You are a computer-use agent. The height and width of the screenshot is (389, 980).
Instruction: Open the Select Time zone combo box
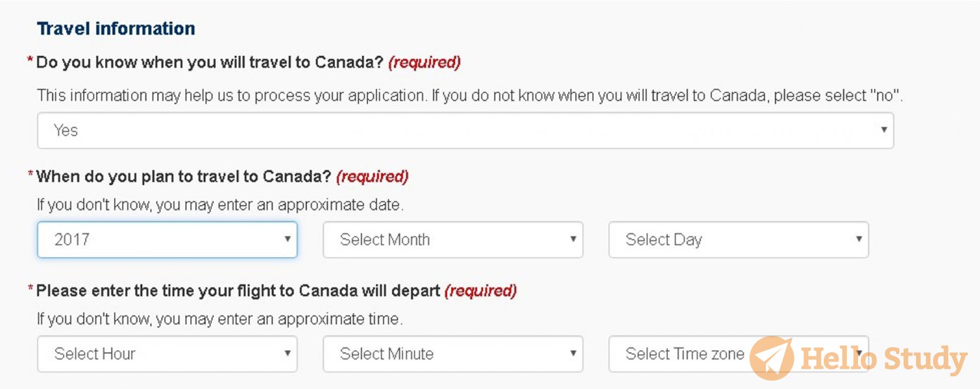click(684, 354)
